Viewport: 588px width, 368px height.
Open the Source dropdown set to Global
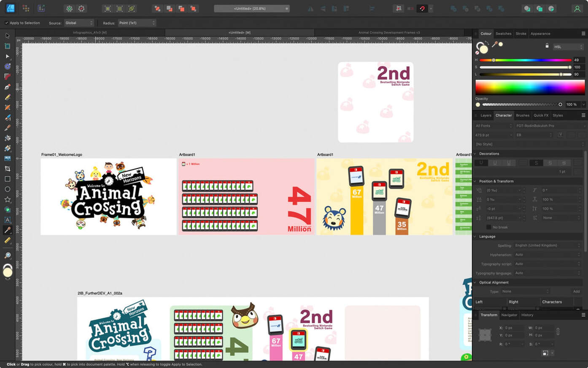click(79, 23)
